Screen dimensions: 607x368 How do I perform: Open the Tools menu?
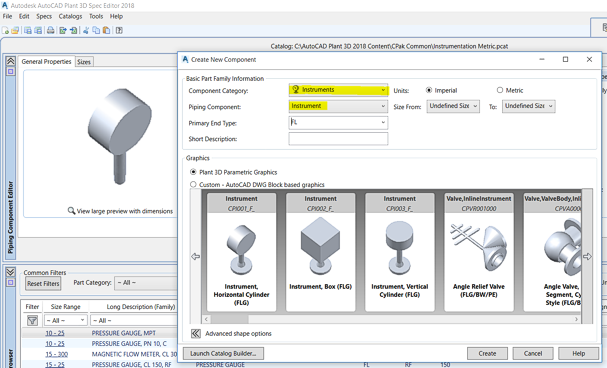pos(96,16)
